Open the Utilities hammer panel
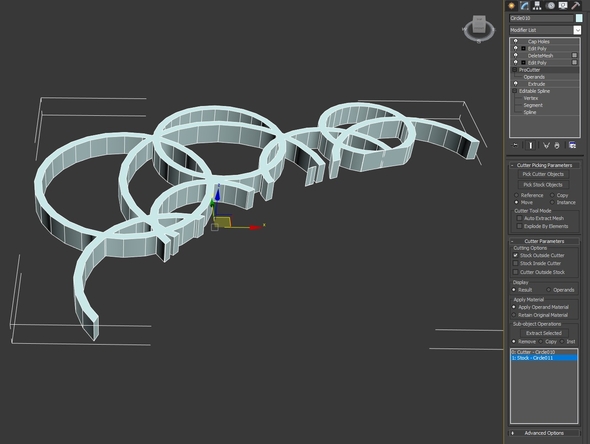The width and height of the screenshot is (590, 444). pos(576,6)
